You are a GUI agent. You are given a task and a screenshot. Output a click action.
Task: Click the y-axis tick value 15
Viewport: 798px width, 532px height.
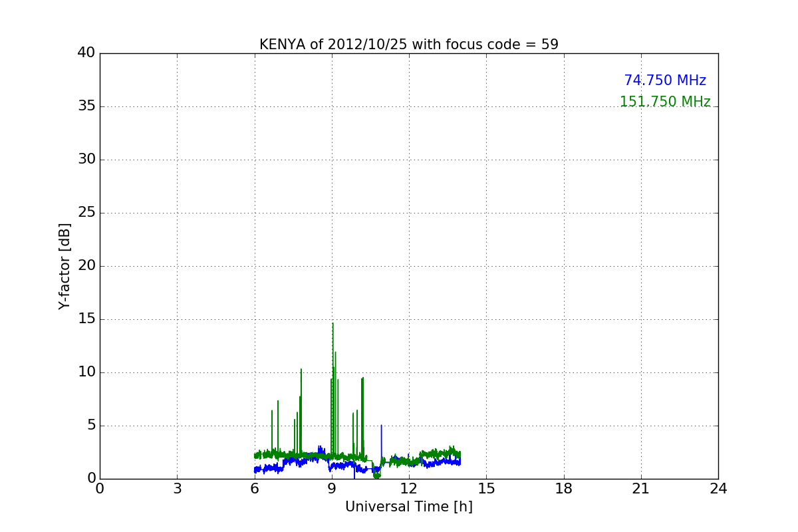click(x=86, y=319)
